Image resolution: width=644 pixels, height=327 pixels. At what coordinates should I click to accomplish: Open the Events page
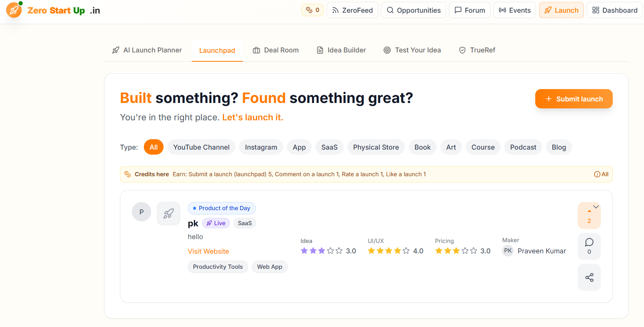click(514, 10)
